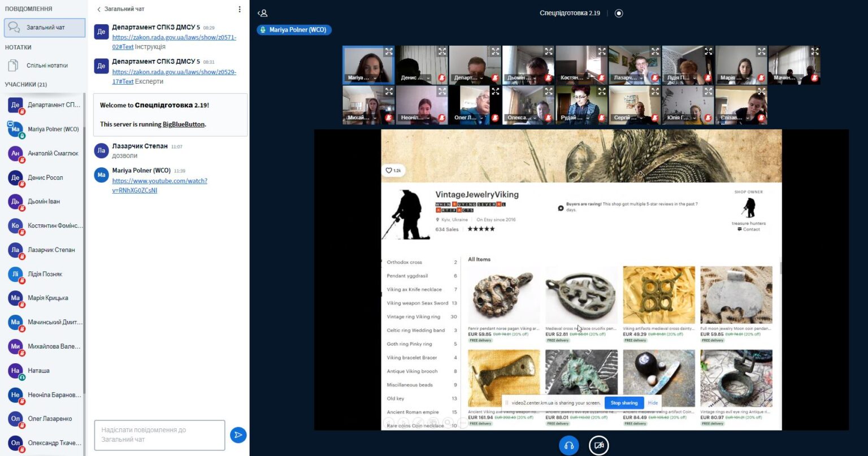The width and height of the screenshot is (868, 456).
Task: Expand Mariya webcam to fullscreen
Action: (389, 51)
